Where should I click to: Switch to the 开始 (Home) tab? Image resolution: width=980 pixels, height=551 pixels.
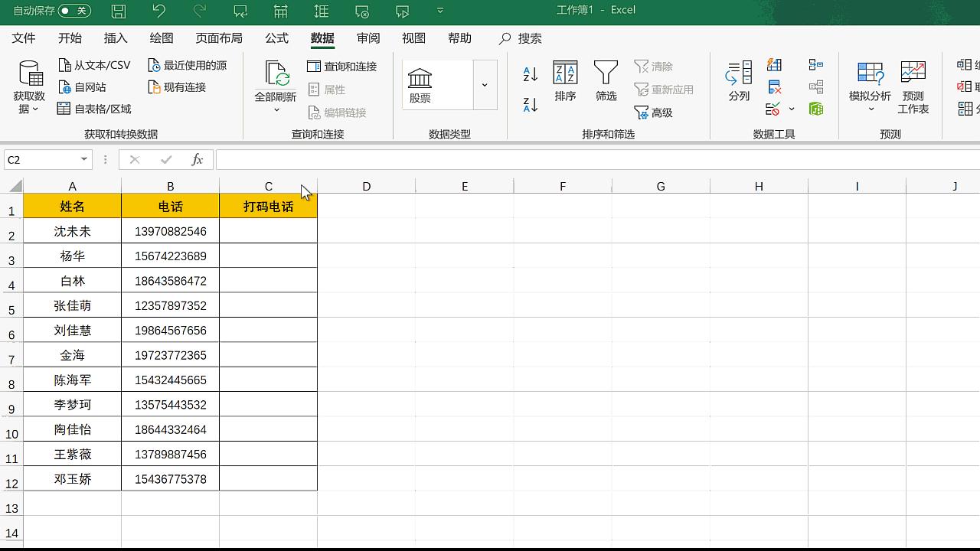[70, 38]
